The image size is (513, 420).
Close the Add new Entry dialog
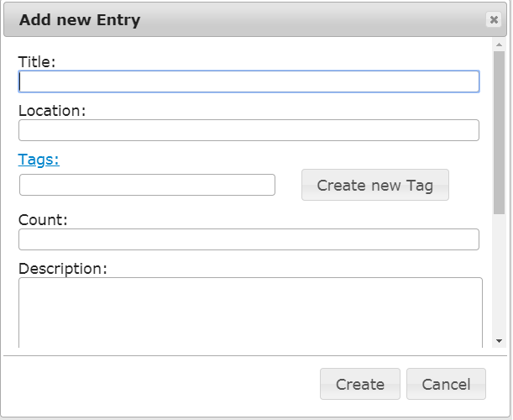494,20
